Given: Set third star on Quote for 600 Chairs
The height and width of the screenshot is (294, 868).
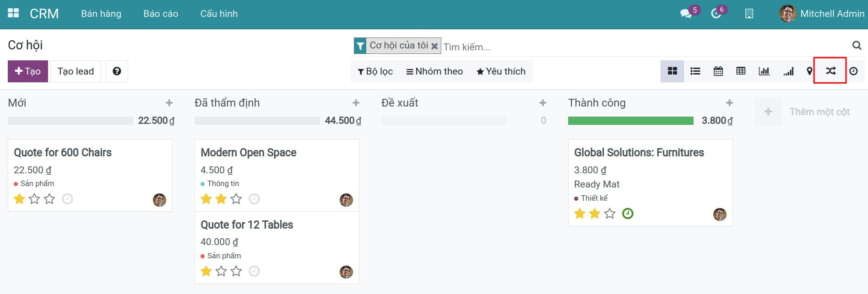Looking at the screenshot, I should [49, 199].
